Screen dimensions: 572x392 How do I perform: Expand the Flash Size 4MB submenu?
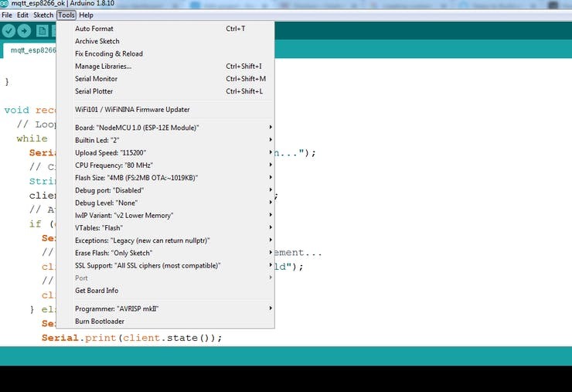click(165, 178)
